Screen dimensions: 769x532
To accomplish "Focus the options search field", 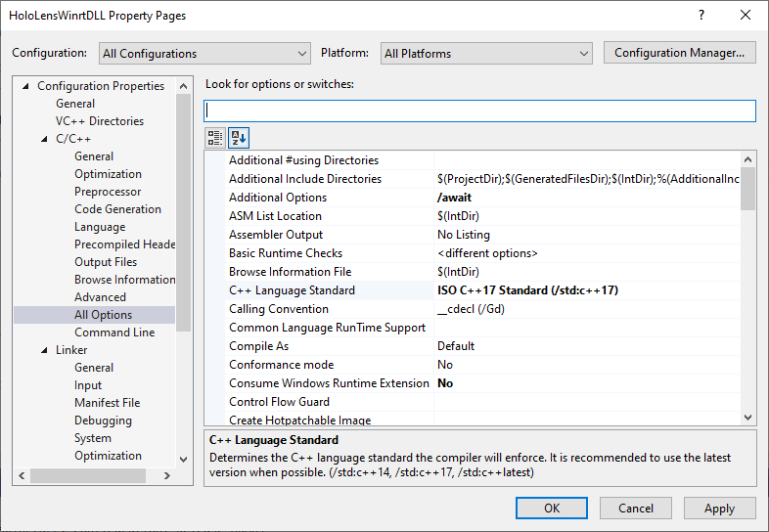I will tap(479, 111).
